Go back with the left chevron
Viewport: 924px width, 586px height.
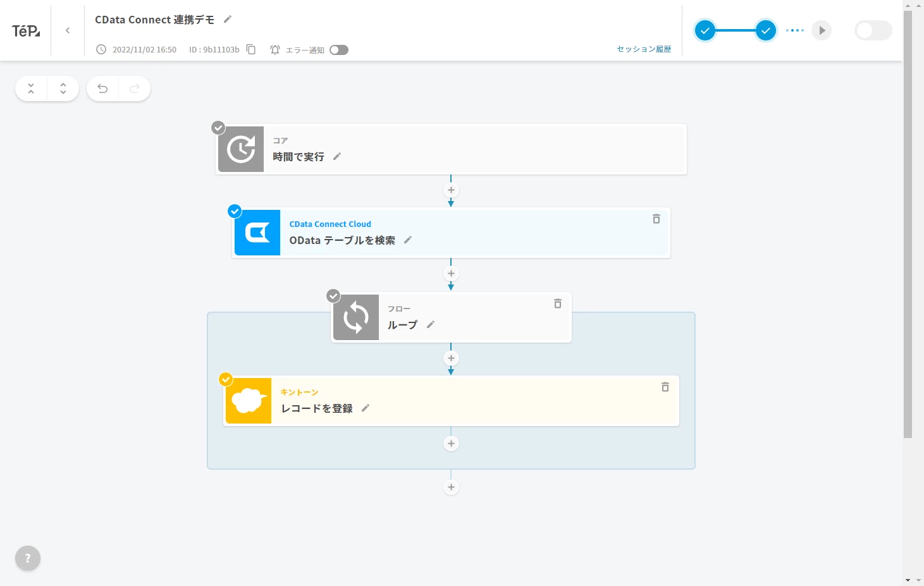click(x=68, y=30)
